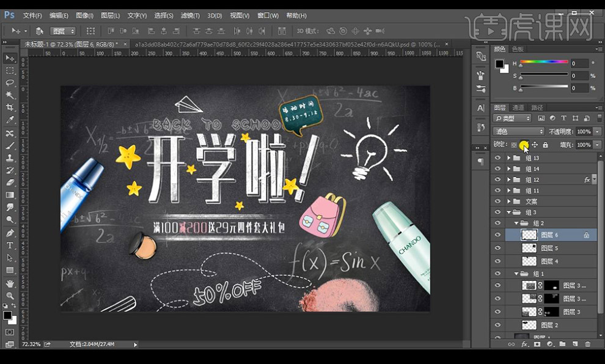Open the 窗口(W) menu

(268, 15)
